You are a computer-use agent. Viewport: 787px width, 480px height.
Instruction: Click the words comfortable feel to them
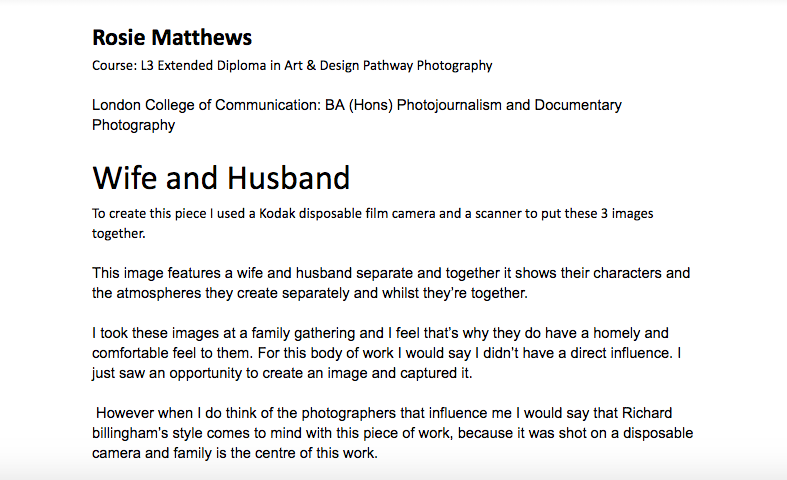pyautogui.click(x=173, y=353)
